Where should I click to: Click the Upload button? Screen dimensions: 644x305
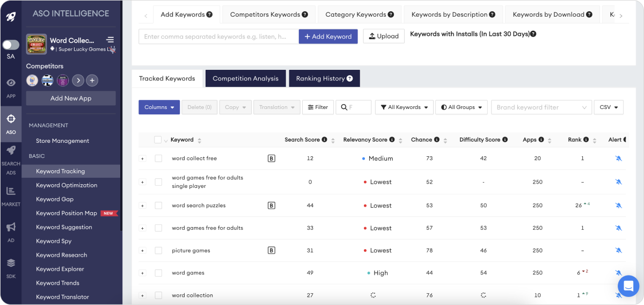[x=384, y=37]
